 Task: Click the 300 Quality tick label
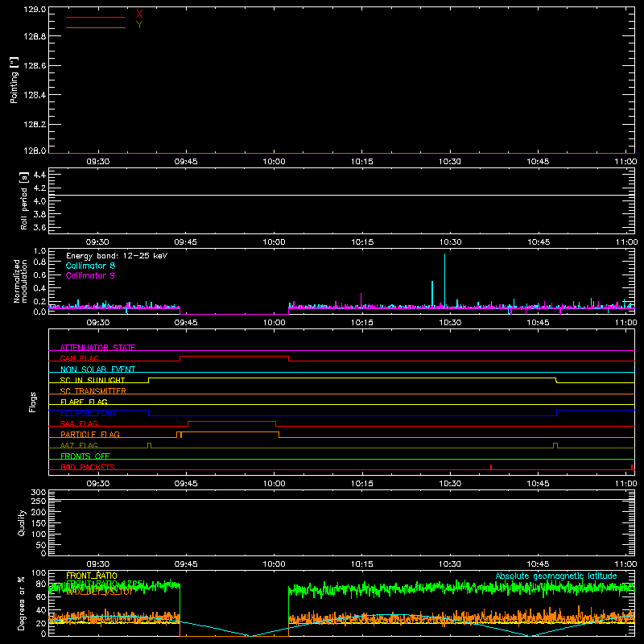(39, 493)
